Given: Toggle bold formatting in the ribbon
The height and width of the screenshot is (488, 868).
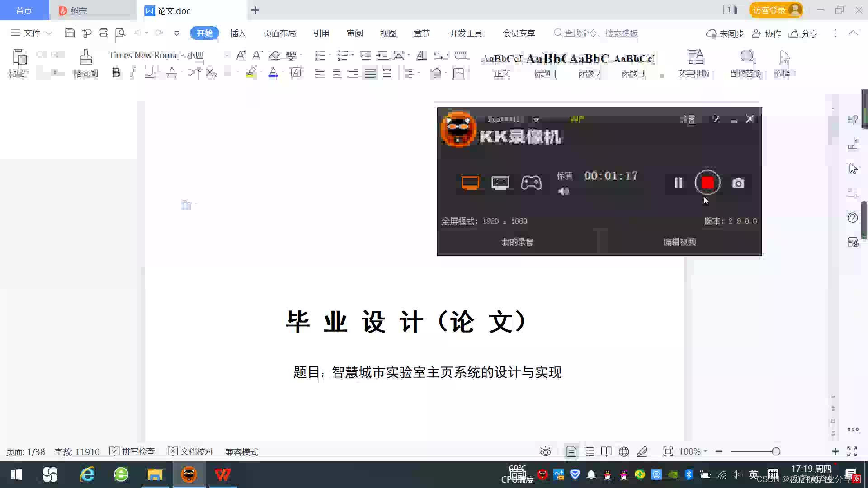Looking at the screenshot, I should [116, 73].
